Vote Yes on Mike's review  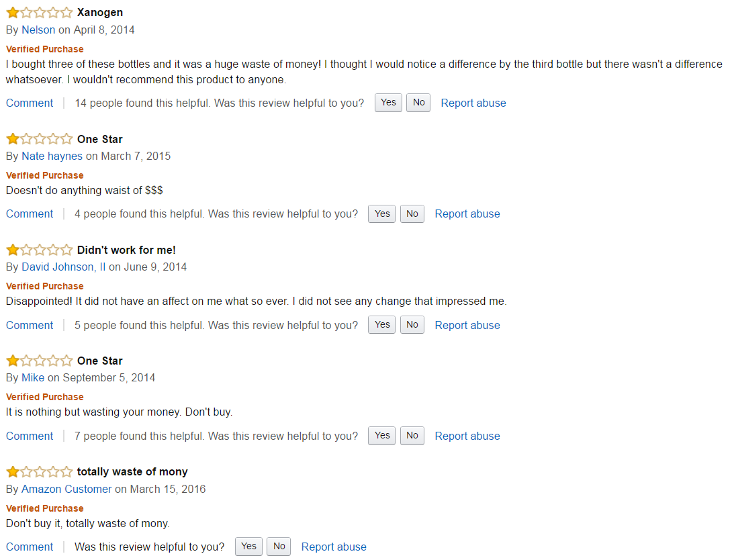tap(382, 436)
